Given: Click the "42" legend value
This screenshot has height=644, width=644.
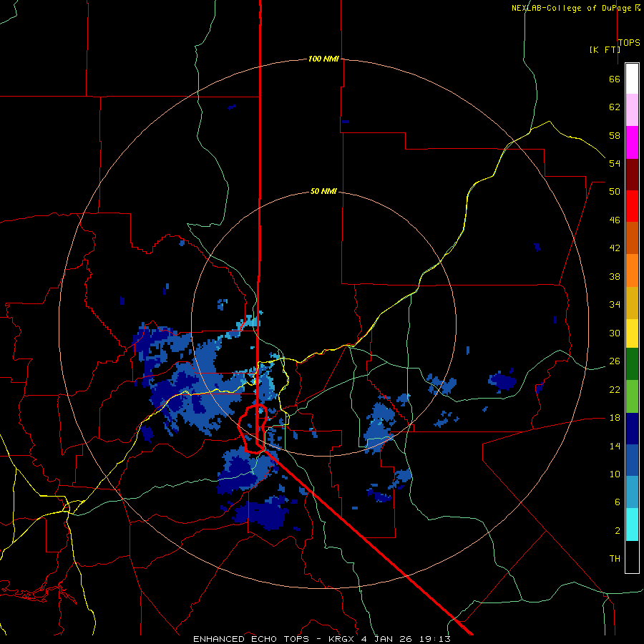Looking at the screenshot, I should click(x=615, y=248).
